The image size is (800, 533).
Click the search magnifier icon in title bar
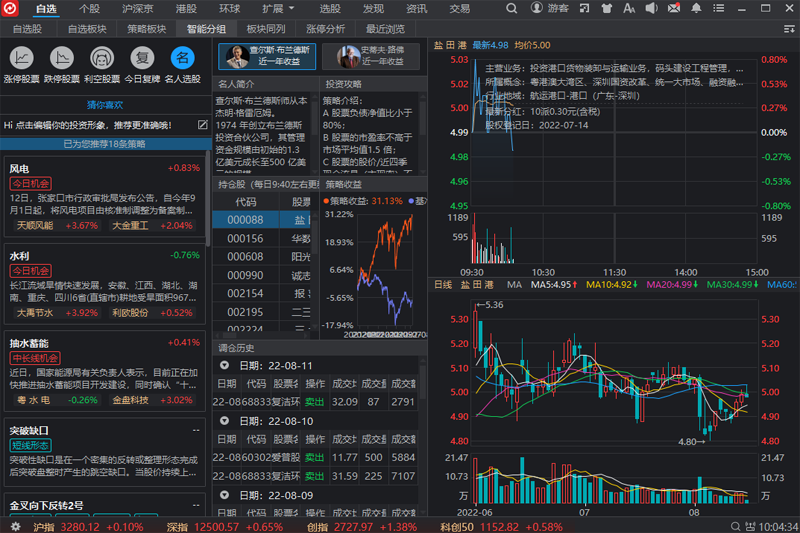click(x=511, y=8)
